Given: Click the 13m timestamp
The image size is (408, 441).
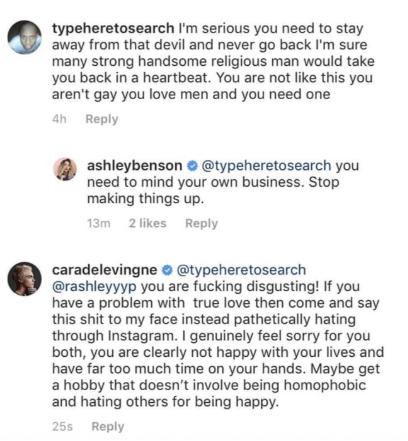Looking at the screenshot, I should coord(99,223).
